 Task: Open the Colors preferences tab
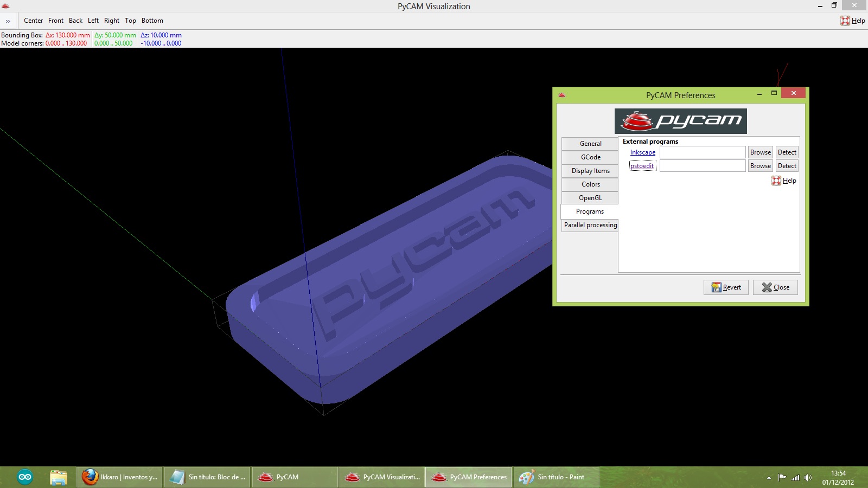click(x=590, y=184)
